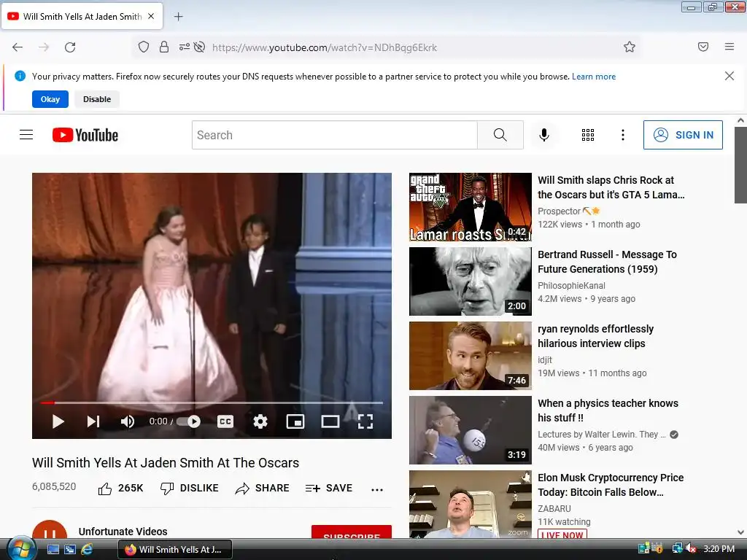The height and width of the screenshot is (560, 747).
Task: Dislike the video
Action: coord(190,488)
